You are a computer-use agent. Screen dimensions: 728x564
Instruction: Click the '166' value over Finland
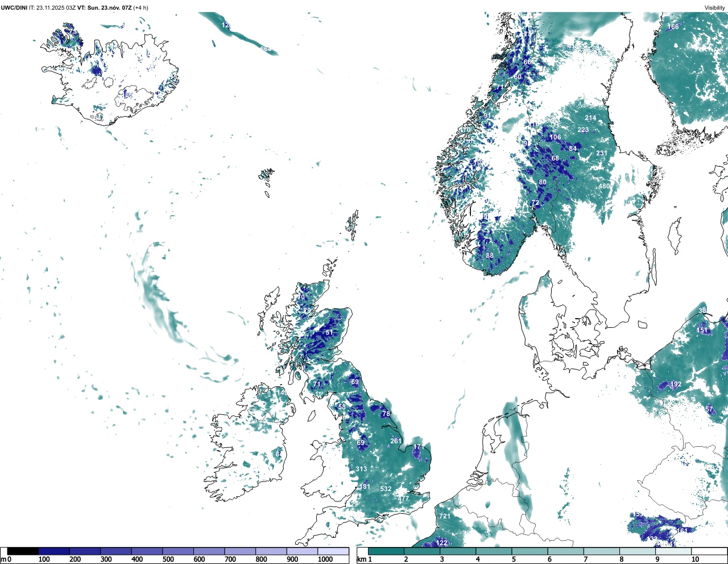(673, 27)
